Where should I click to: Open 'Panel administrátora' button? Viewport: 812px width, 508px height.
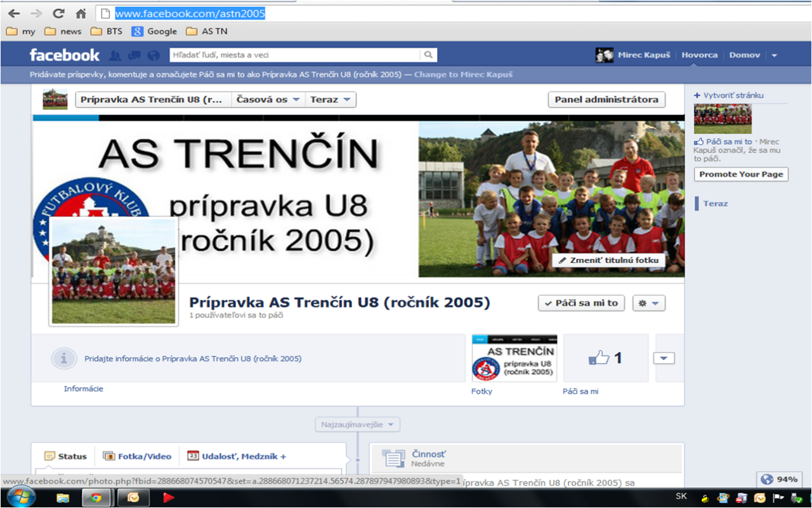pyautogui.click(x=606, y=100)
